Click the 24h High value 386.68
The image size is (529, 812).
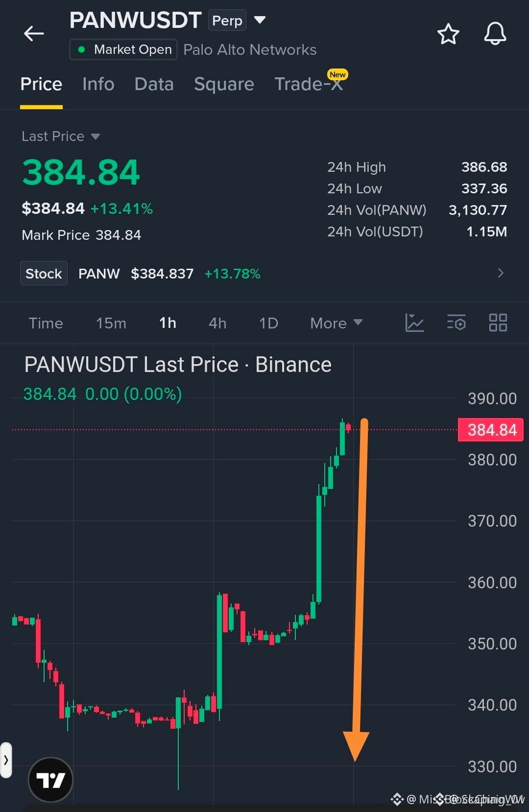click(484, 167)
